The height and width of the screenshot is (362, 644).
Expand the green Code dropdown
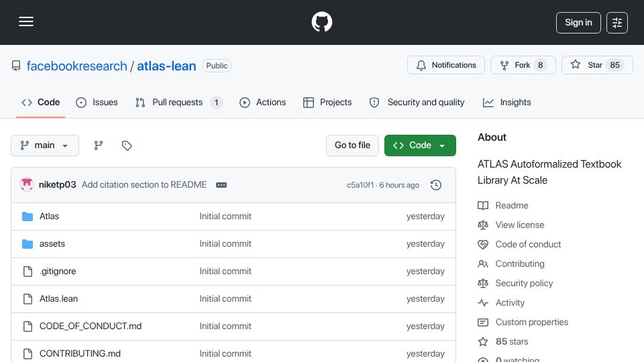click(x=420, y=145)
